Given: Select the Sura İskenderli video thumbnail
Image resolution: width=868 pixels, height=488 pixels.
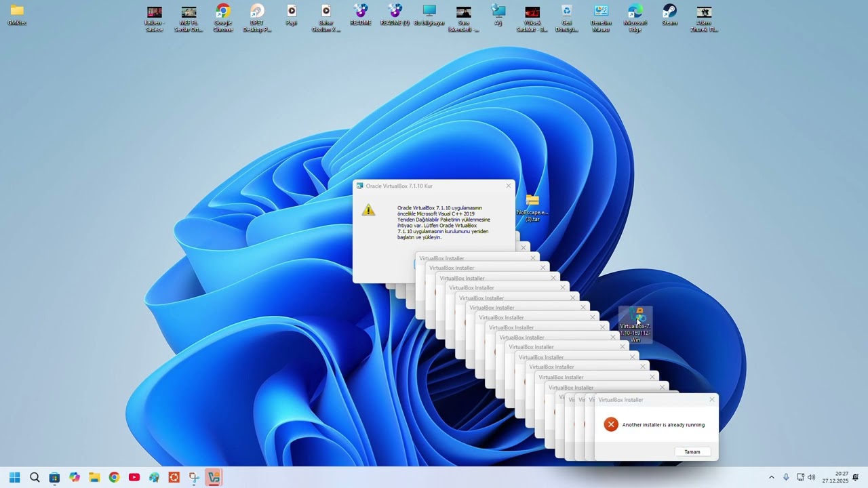Looking at the screenshot, I should 464,18.
